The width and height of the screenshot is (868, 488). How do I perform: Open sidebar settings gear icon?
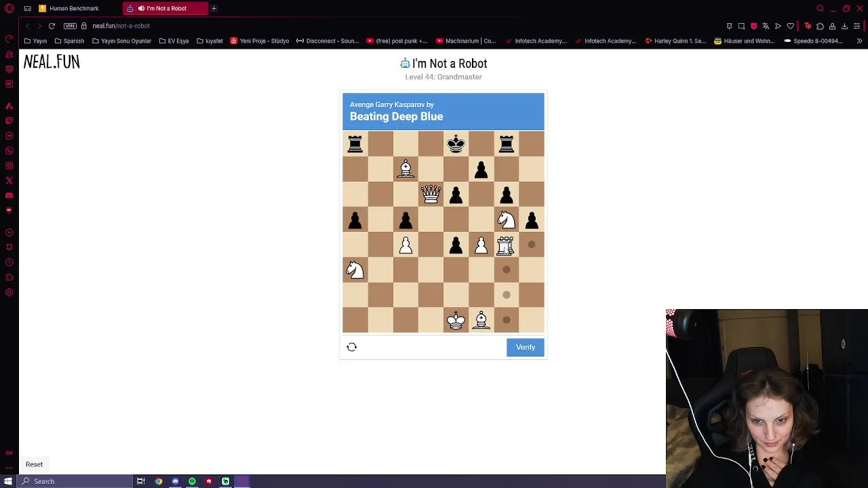point(9,292)
